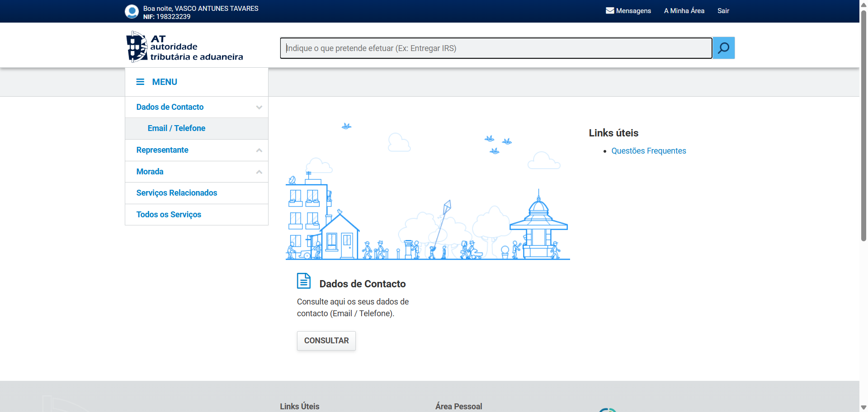Open Mensagens envelope icon
The width and height of the screenshot is (868, 412).
click(x=610, y=10)
